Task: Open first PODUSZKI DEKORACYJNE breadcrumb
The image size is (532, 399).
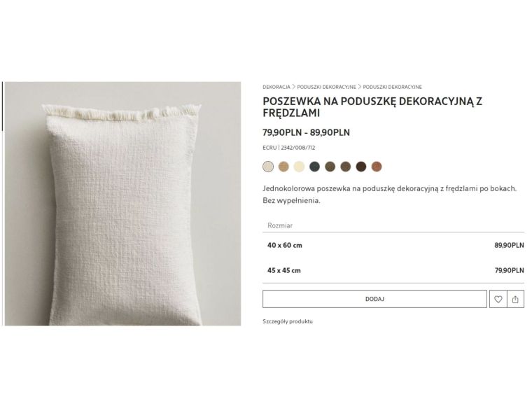Action: pyautogui.click(x=326, y=87)
